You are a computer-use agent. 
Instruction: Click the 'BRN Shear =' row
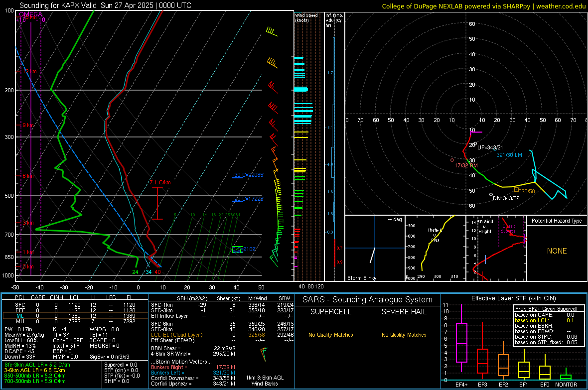[193, 348]
